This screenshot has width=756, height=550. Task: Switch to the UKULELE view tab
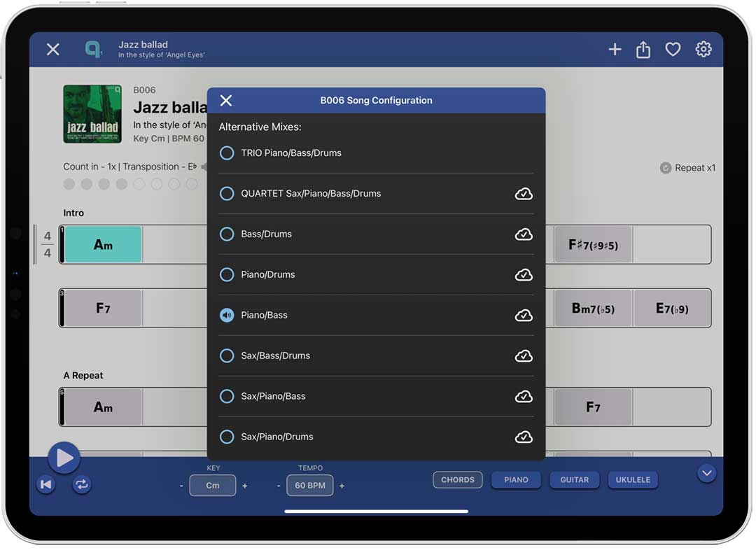coord(633,480)
